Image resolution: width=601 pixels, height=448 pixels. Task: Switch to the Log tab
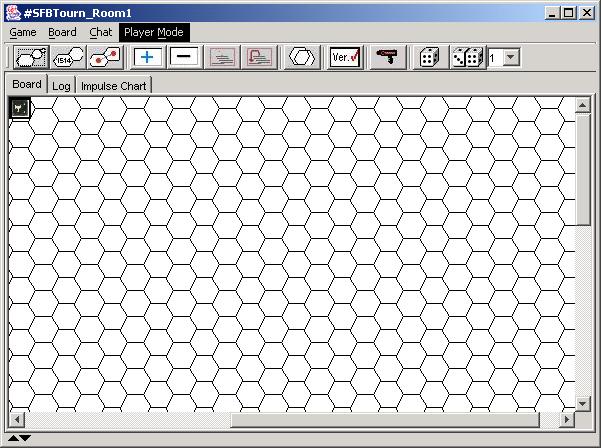tap(61, 86)
